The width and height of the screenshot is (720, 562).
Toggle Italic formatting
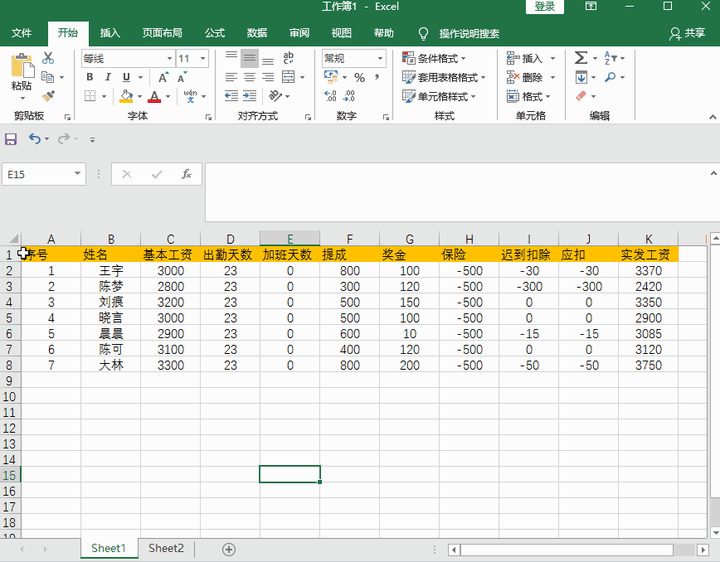[108, 78]
